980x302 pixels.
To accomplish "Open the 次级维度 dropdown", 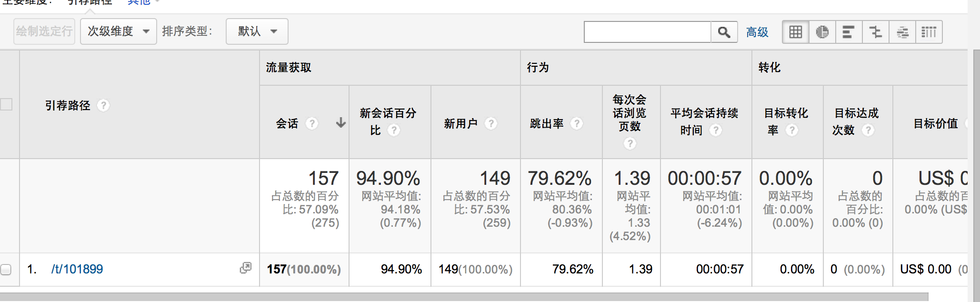I will [118, 31].
